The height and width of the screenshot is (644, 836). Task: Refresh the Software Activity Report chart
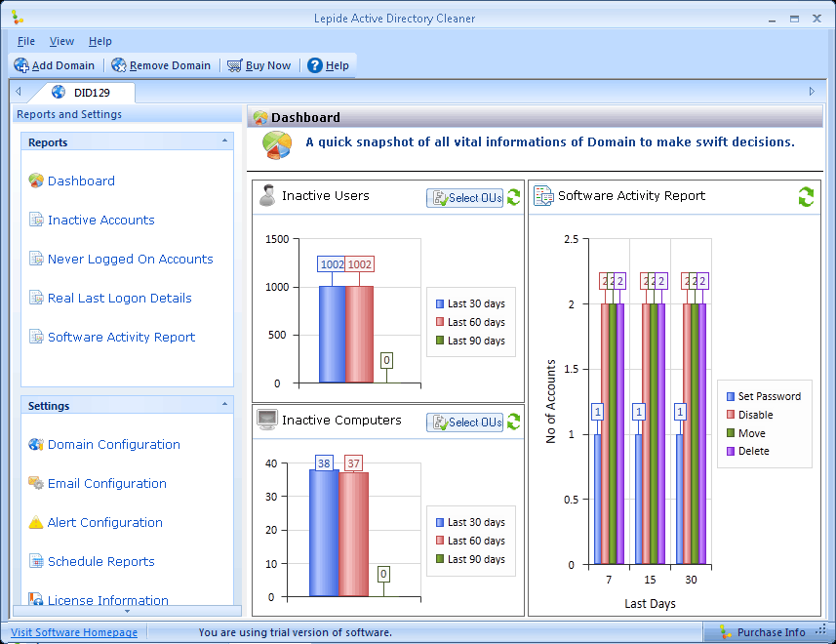[806, 197]
